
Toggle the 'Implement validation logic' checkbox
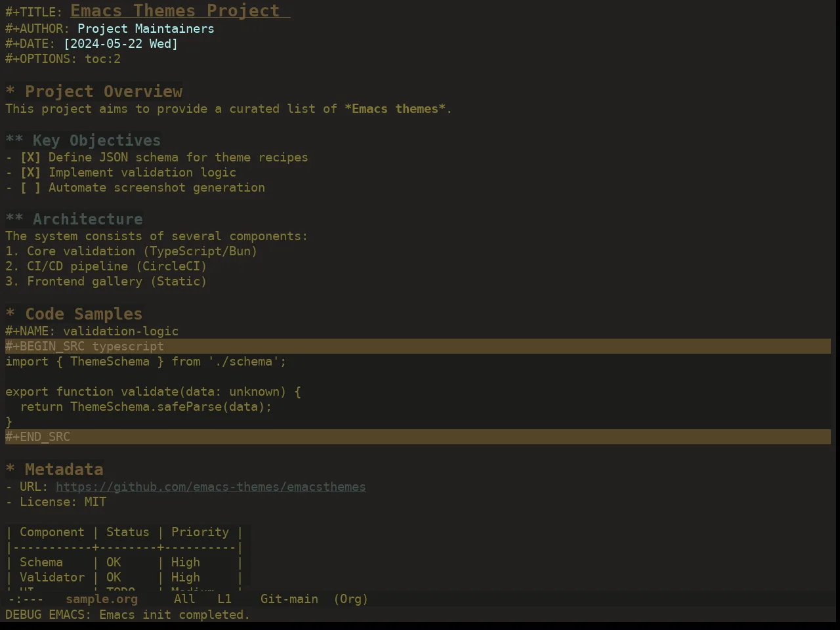click(30, 173)
